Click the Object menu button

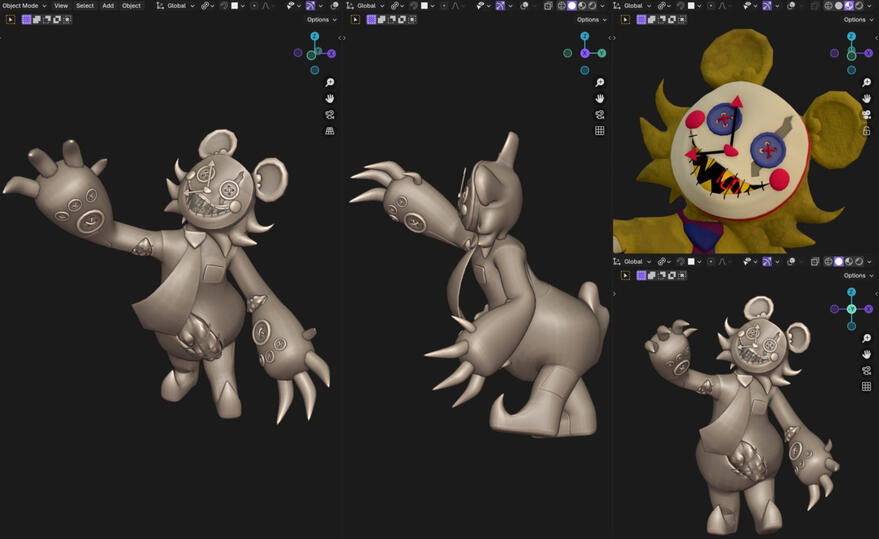[131, 6]
